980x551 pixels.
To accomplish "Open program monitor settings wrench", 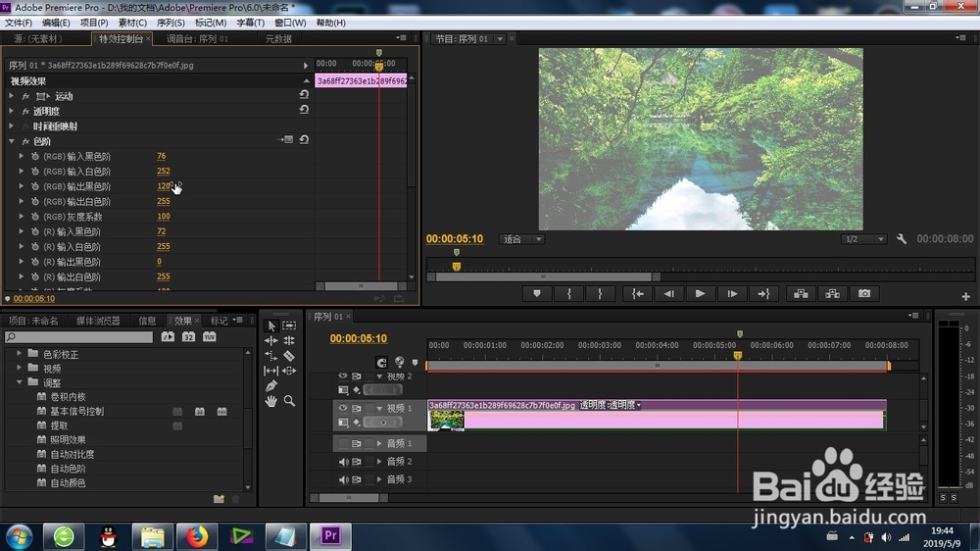I will (902, 239).
